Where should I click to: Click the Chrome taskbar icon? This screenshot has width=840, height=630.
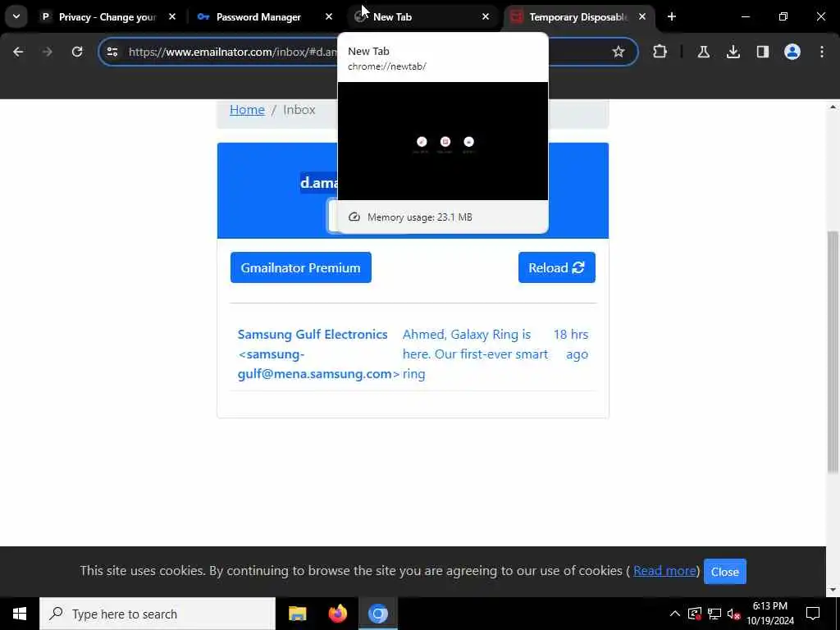tap(377, 614)
